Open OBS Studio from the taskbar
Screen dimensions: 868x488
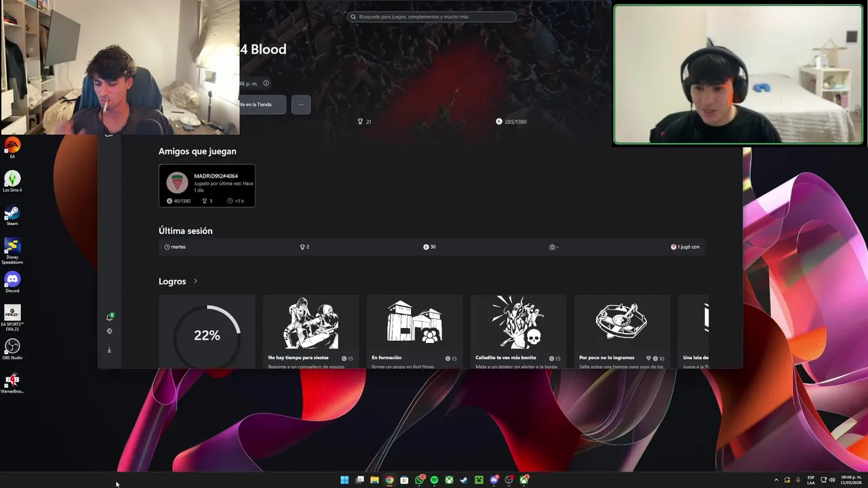pyautogui.click(x=509, y=480)
